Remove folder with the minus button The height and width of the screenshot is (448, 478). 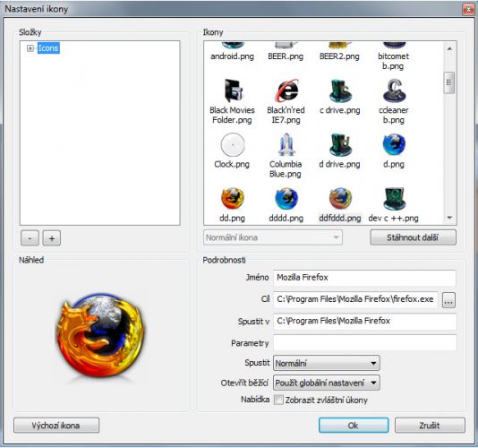click(x=30, y=238)
